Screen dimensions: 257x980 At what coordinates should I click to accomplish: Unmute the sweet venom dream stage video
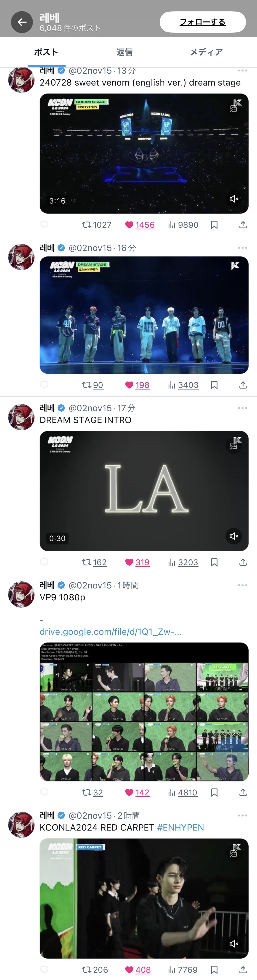[233, 199]
